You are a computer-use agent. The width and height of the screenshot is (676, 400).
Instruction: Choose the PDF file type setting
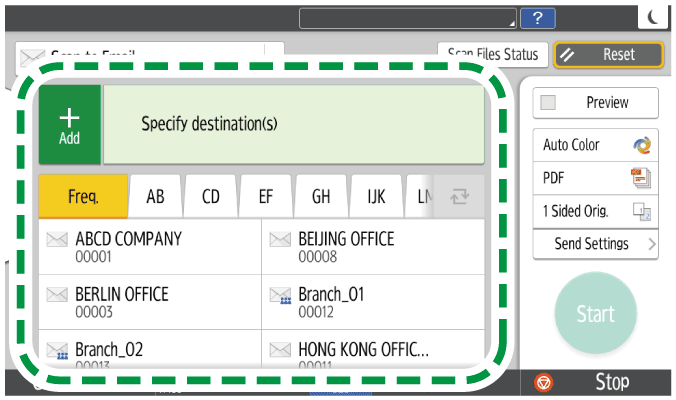[595, 177]
